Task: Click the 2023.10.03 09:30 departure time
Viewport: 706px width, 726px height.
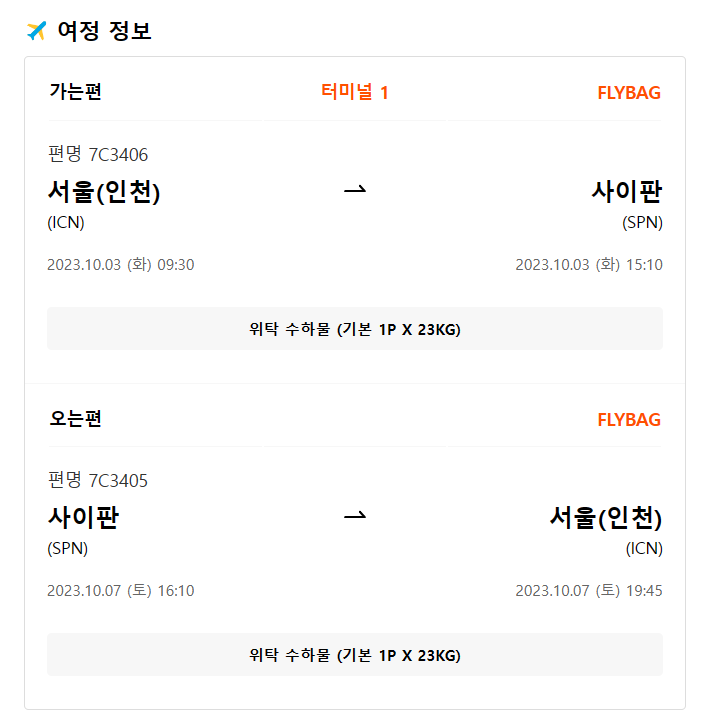Action: (121, 265)
